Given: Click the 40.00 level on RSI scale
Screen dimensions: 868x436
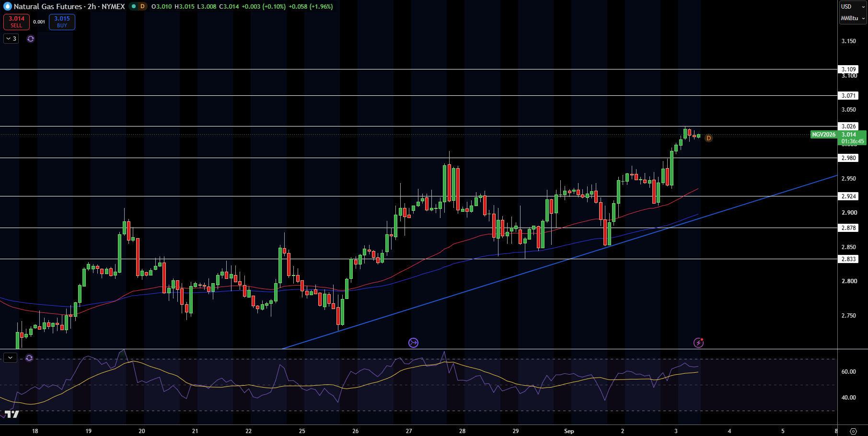Looking at the screenshot, I should [x=849, y=398].
